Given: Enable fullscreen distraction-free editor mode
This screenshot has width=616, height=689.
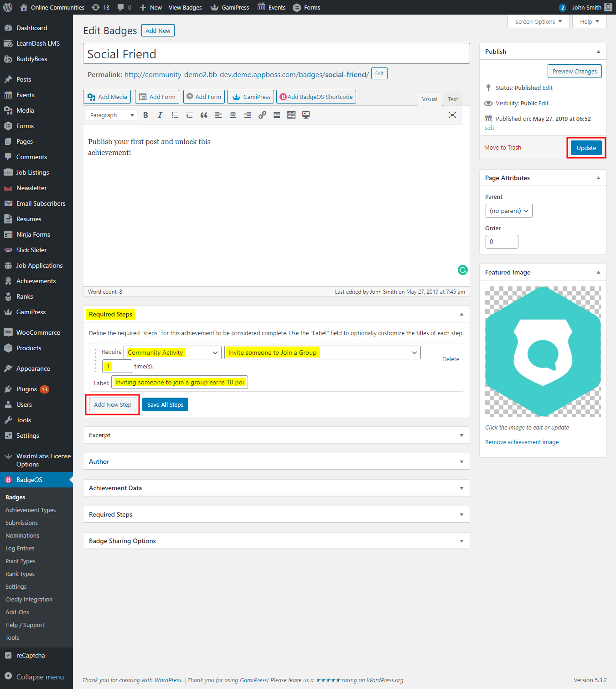Looking at the screenshot, I should click(x=452, y=115).
